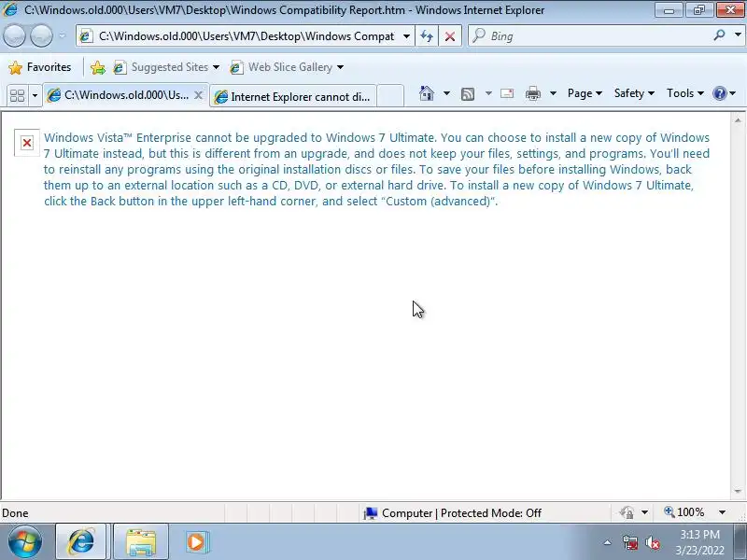The height and width of the screenshot is (560, 747).
Task: Open Windows Explorer from taskbar
Action: pos(141,541)
